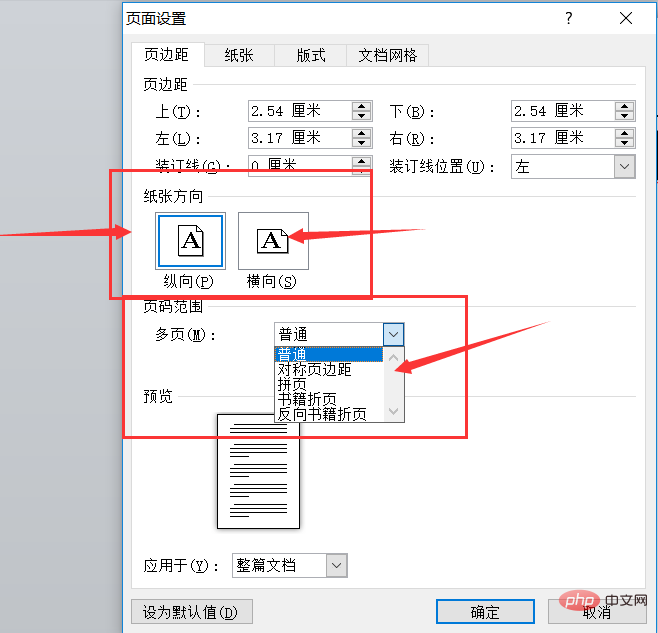Screen dimensions: 658x633
Task: Decrease the bottom margin with down arrow
Action: [x=624, y=116]
